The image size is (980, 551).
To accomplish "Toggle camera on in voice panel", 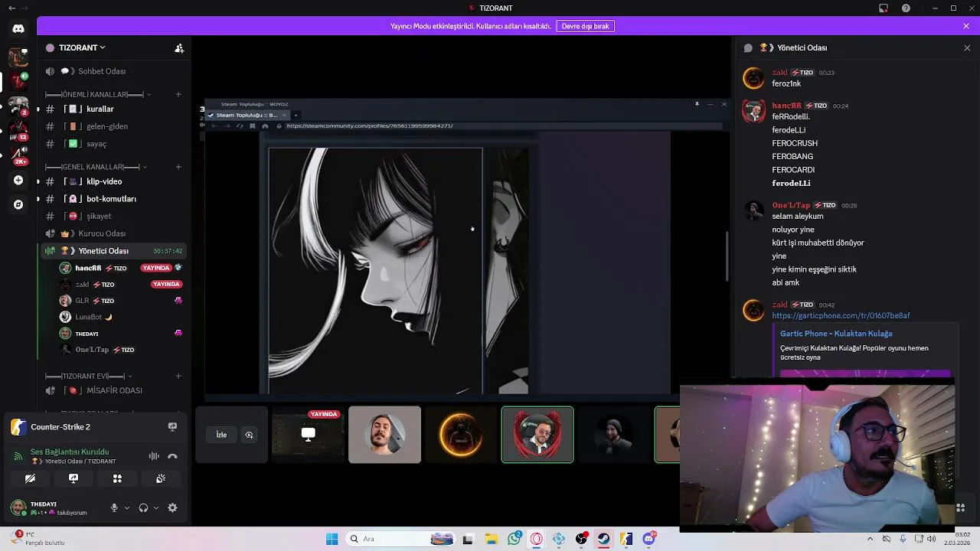I will point(30,478).
